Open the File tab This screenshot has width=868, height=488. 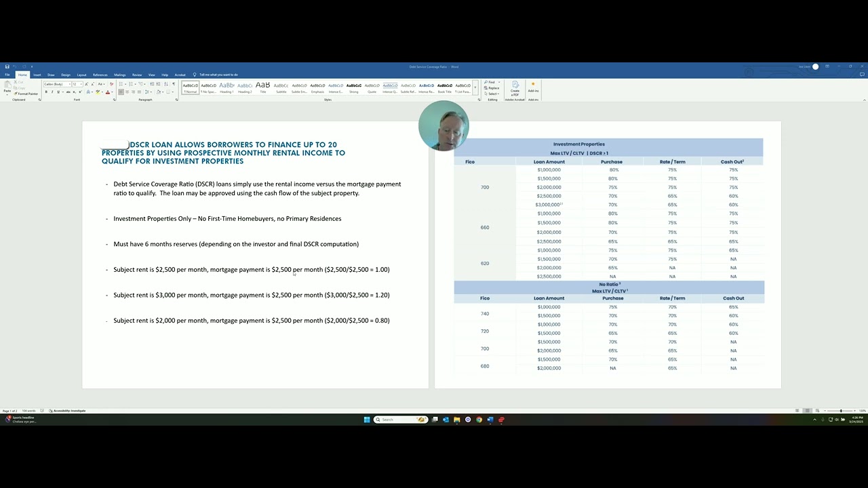[7, 75]
